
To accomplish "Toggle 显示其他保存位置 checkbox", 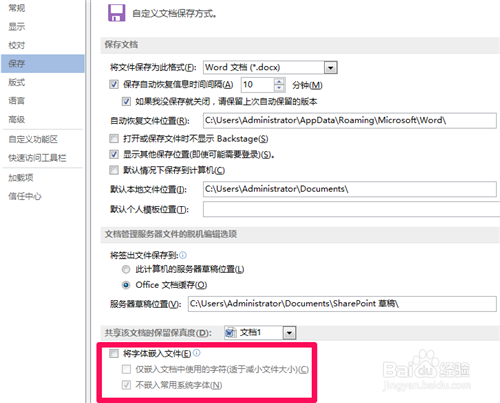I will click(114, 154).
